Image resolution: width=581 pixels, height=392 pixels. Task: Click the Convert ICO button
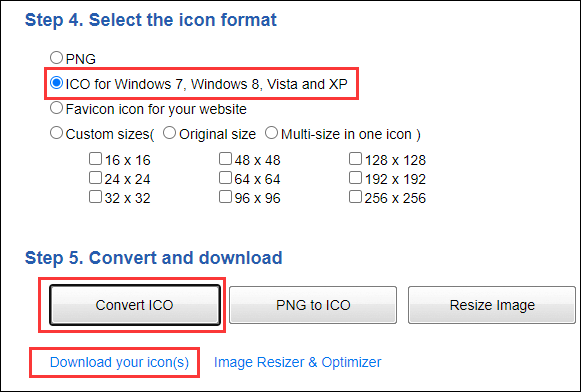[x=135, y=305]
